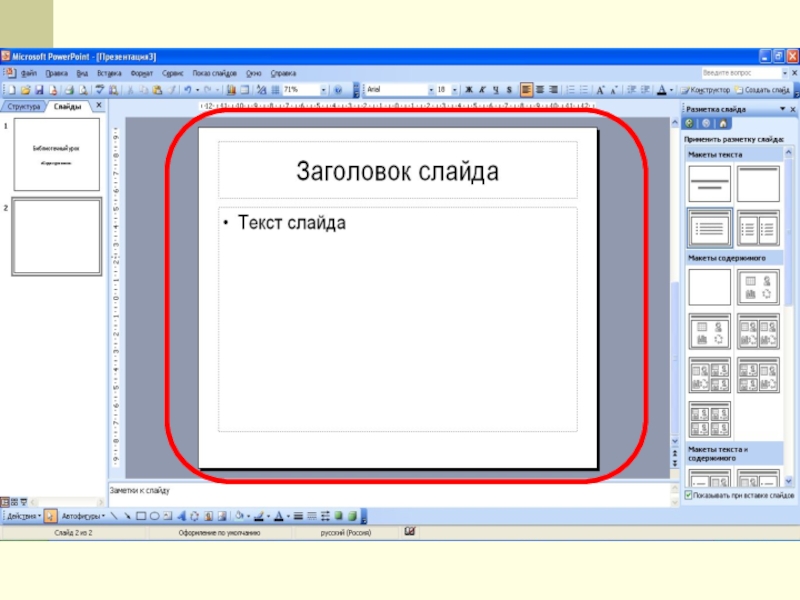Click the drawing toolbar font color icon
This screenshot has height=600, width=800.
coord(279,516)
